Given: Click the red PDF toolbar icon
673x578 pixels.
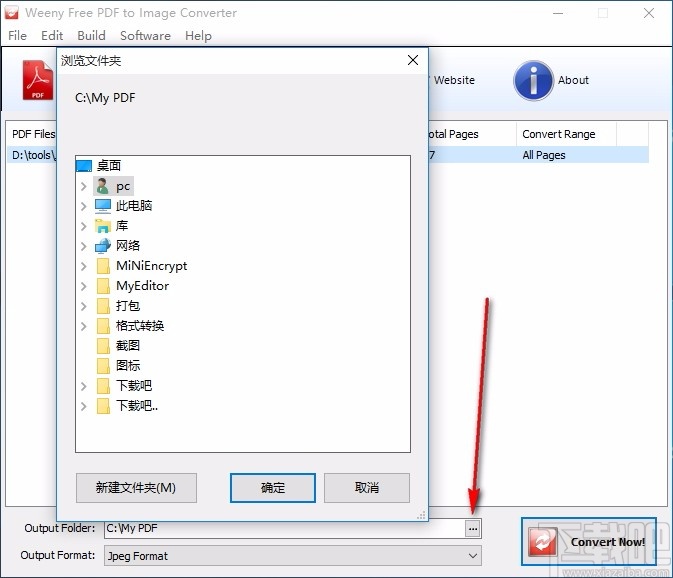Looking at the screenshot, I should (x=38, y=80).
